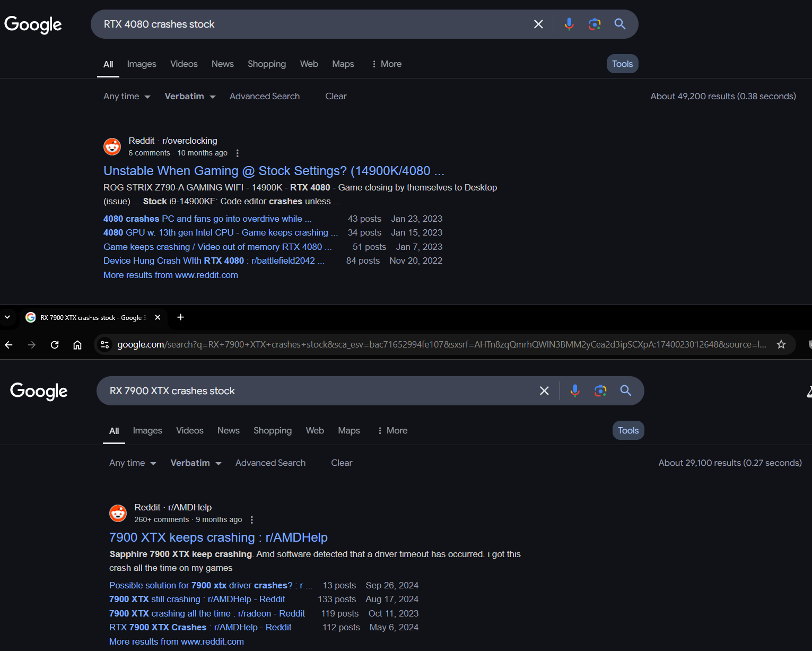Open '4080 crashes PC and fans go into overdrive' link
This screenshot has height=651, width=812.
207,219
